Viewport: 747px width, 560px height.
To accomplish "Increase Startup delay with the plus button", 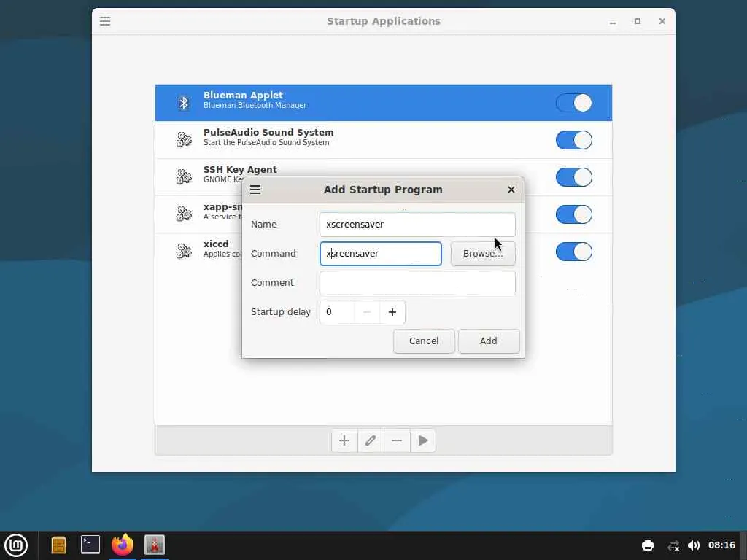I will [392, 312].
